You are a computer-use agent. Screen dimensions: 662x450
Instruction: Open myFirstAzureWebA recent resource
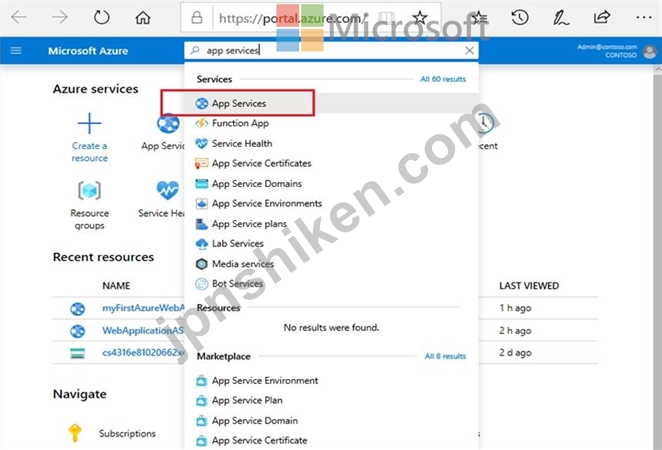point(143,308)
